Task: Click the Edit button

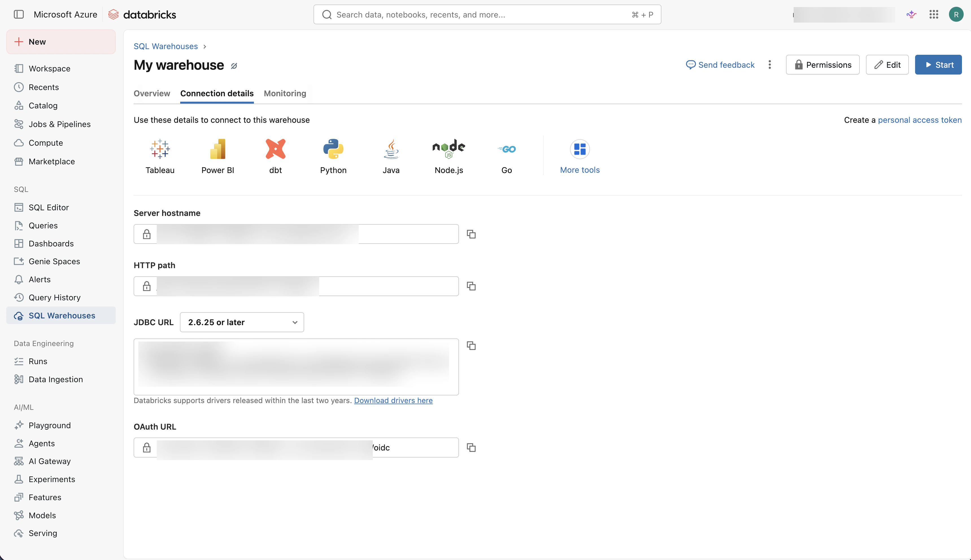Action: click(887, 65)
